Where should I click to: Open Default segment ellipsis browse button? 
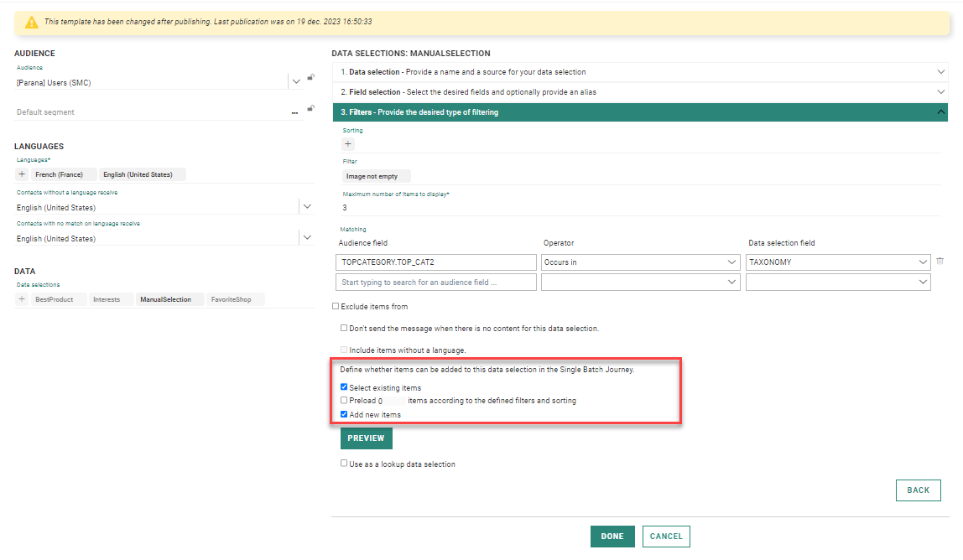click(x=294, y=112)
